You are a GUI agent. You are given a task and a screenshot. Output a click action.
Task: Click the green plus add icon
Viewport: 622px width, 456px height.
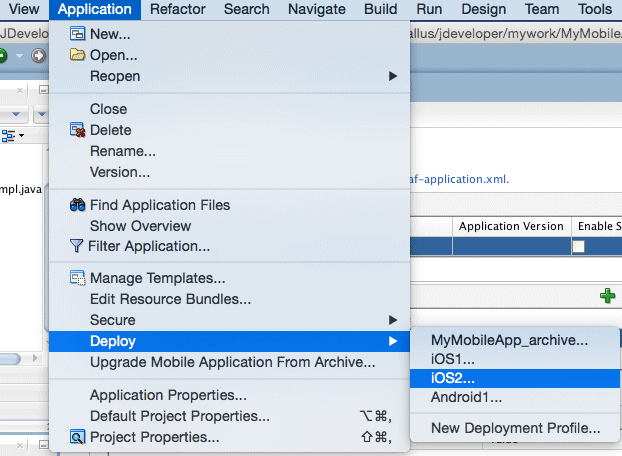(x=606, y=296)
